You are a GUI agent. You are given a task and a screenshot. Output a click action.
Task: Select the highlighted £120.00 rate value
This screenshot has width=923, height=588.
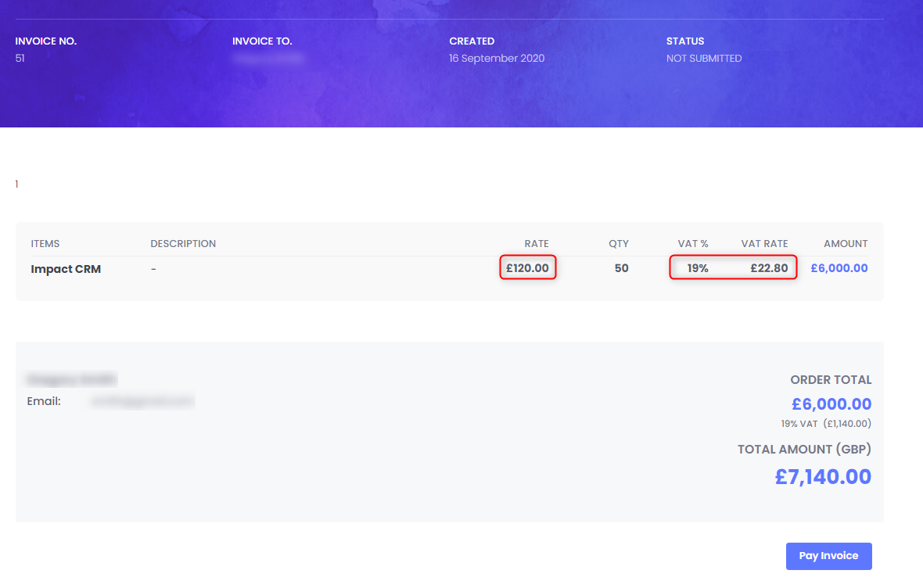(x=528, y=267)
